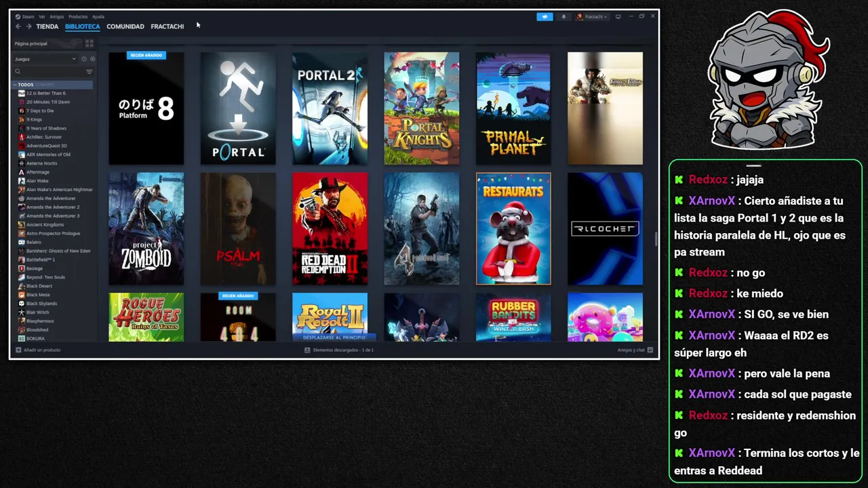Viewport: 868px width, 488px height.
Task: Open the Portal 2 game cover
Action: 330,108
